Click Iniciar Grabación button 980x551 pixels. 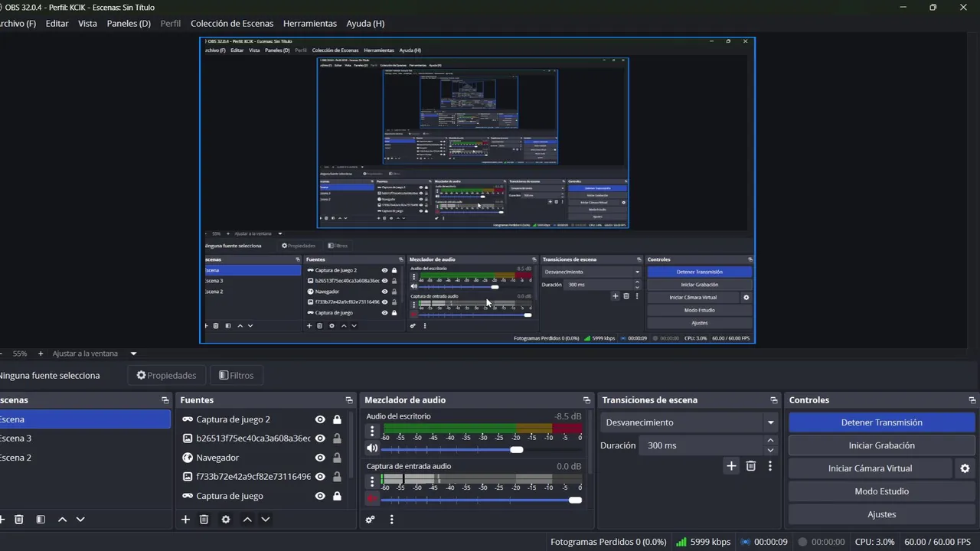tap(881, 445)
